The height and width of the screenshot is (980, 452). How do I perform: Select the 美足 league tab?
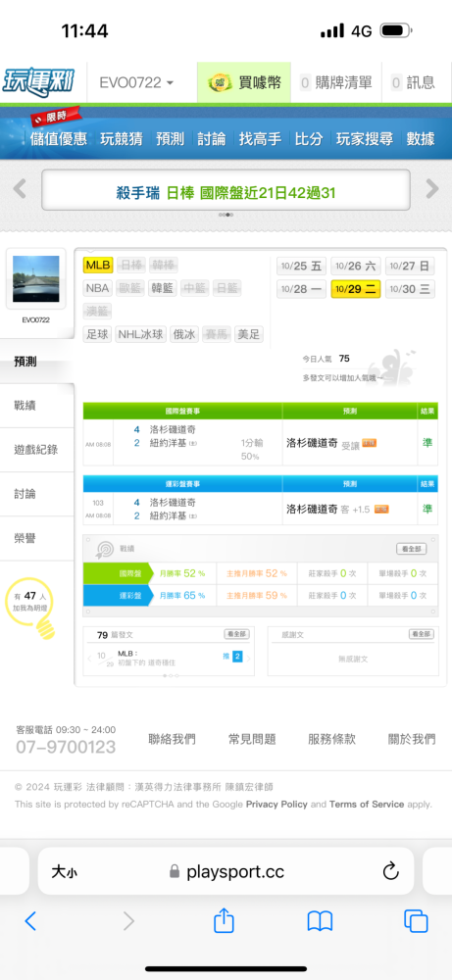click(248, 334)
